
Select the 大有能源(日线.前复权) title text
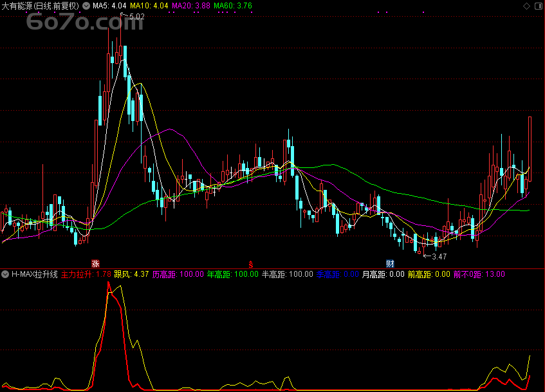pyautogui.click(x=41, y=6)
